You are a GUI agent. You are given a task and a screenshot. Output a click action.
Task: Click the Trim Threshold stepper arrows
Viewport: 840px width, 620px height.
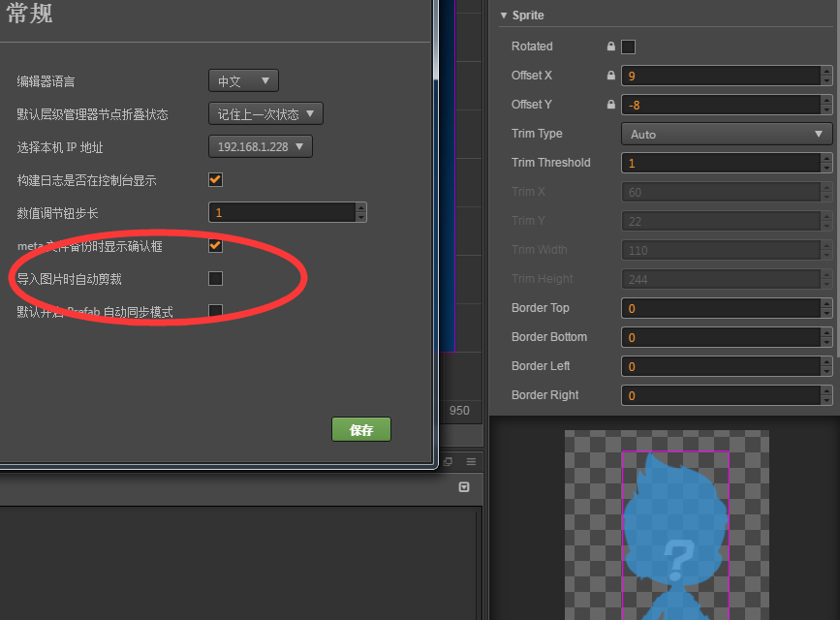click(826, 163)
